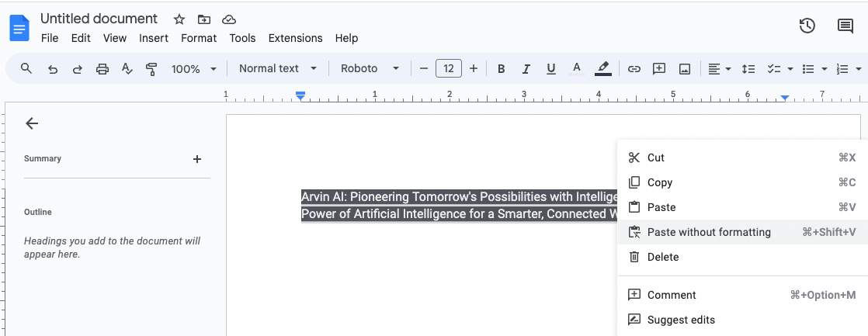The image size is (868, 336).
Task: Select the paint format roller icon
Action: pyautogui.click(x=151, y=69)
